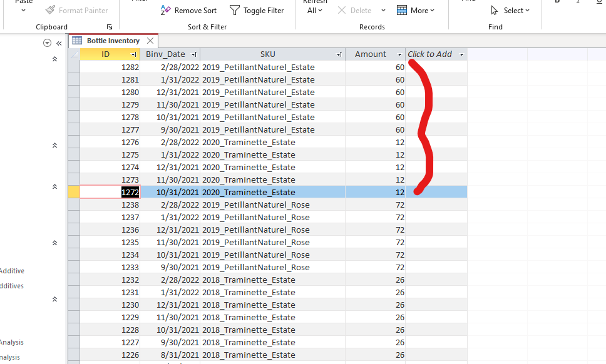Select the Bottle Inventory tab
606x364 pixels.
tap(113, 41)
